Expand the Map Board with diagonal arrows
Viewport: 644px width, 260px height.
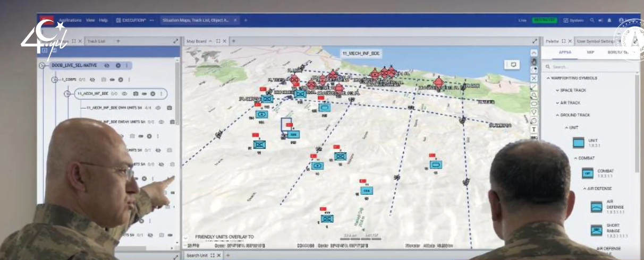pos(535,41)
